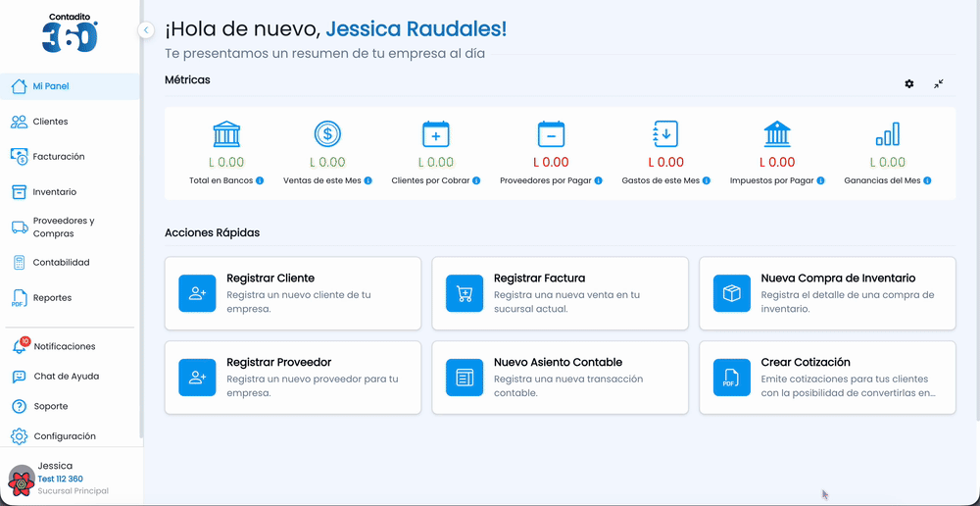Click the Clientes people icon in sidebar
This screenshot has height=506, width=980.
pos(19,122)
